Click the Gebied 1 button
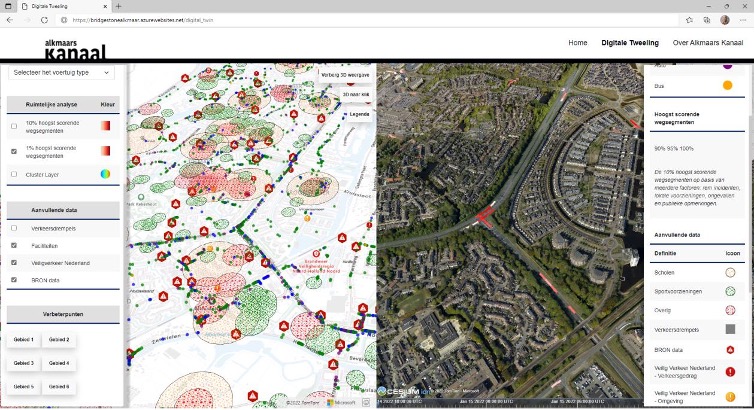 click(25, 340)
